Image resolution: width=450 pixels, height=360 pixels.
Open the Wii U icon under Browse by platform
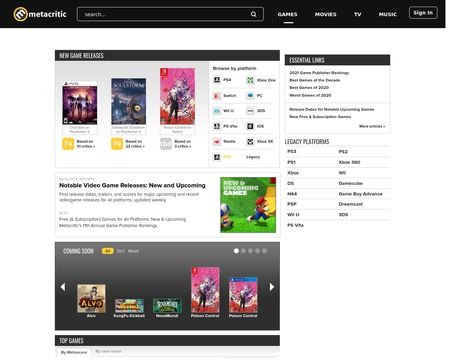(x=217, y=111)
